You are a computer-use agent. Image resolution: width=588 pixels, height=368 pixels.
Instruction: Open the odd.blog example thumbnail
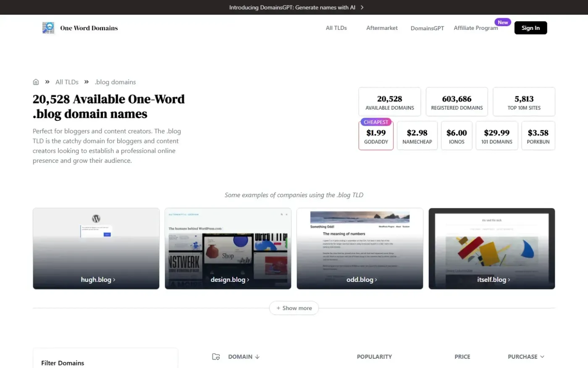coord(360,249)
